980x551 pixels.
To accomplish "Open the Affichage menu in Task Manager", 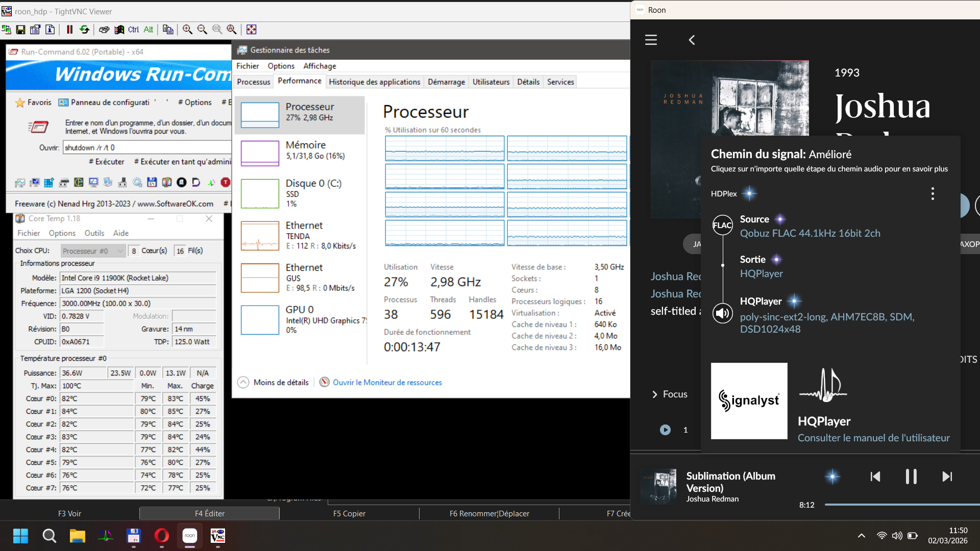I will (x=320, y=66).
